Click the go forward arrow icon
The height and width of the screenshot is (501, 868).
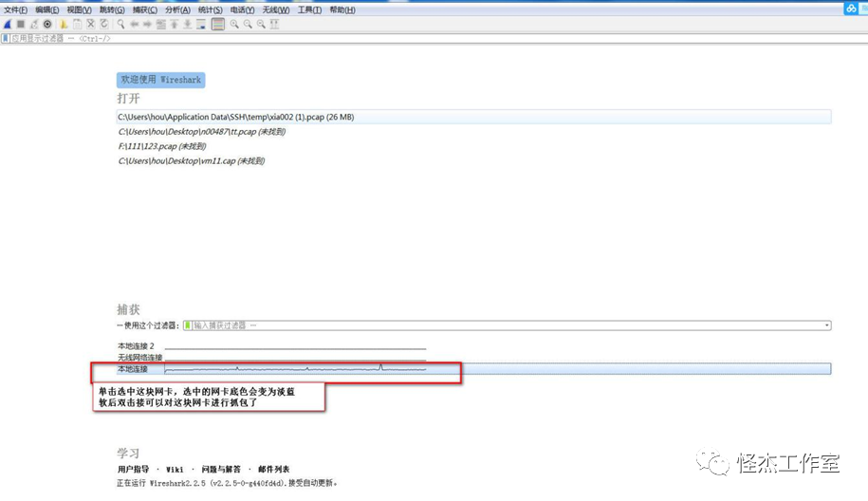pos(147,24)
